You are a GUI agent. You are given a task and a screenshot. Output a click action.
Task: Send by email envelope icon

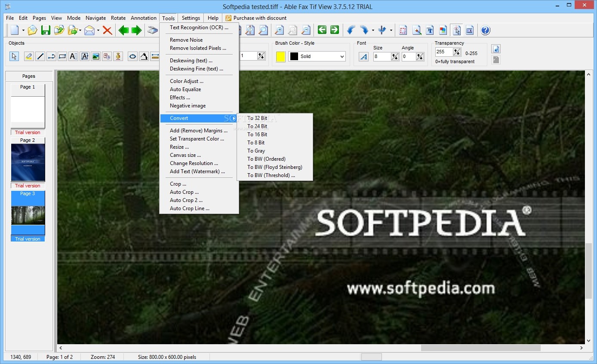tap(89, 30)
